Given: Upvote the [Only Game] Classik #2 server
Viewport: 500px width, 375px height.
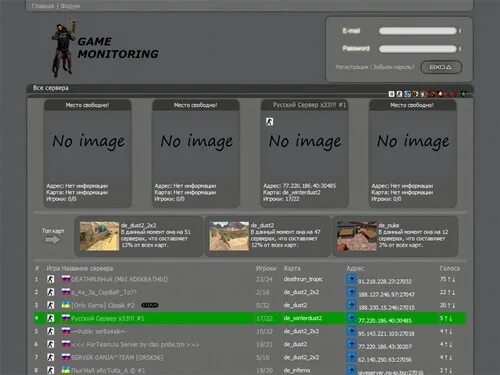Looking at the screenshot, I should click(x=449, y=305).
